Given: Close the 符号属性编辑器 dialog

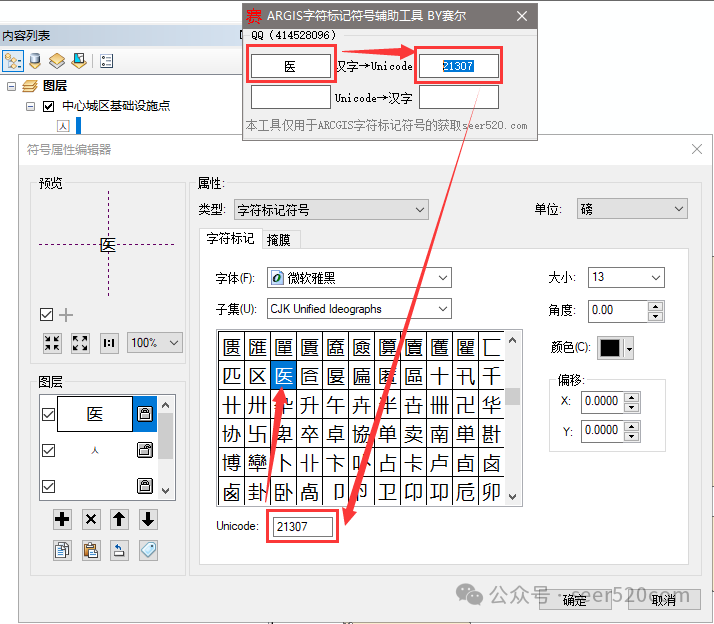Looking at the screenshot, I should 697,149.
